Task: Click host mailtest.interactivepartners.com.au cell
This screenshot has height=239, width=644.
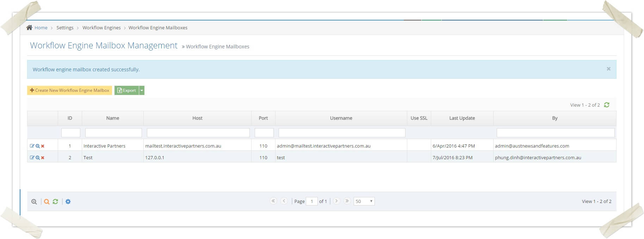Action: (197, 146)
